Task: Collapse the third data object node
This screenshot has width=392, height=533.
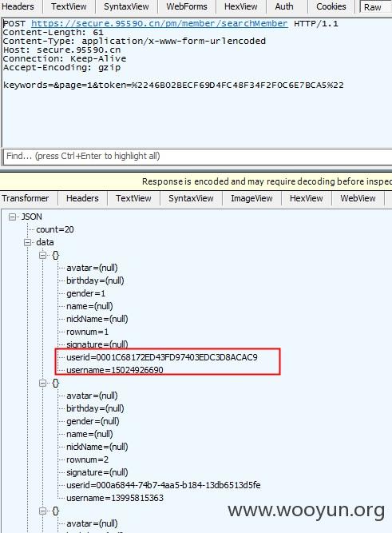Action: click(x=42, y=511)
